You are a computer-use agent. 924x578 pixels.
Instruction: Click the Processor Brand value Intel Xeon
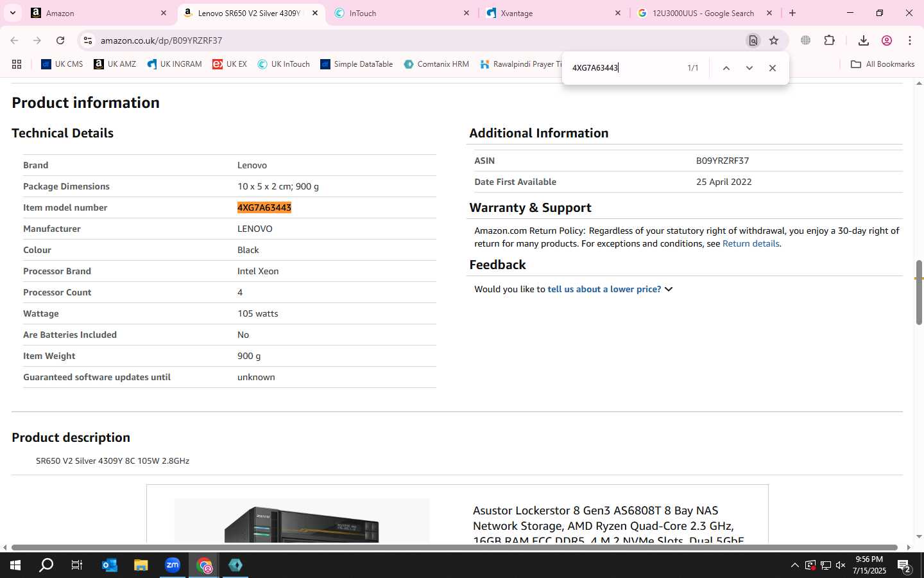(x=258, y=271)
